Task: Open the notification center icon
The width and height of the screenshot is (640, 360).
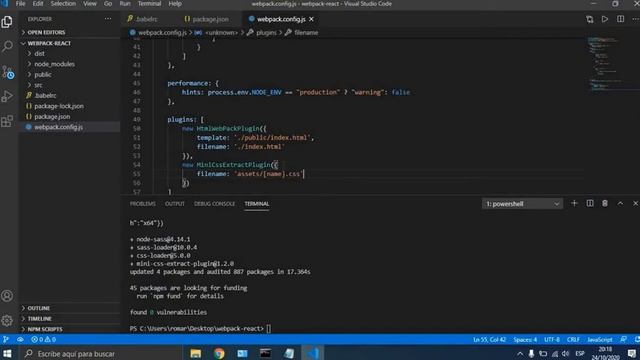Action: (631, 353)
